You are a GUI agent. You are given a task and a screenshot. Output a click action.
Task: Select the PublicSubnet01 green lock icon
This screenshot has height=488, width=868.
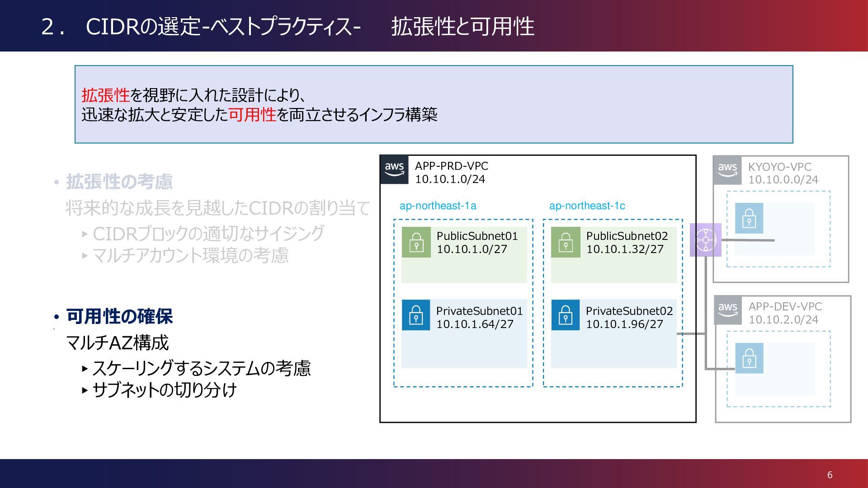tap(416, 243)
